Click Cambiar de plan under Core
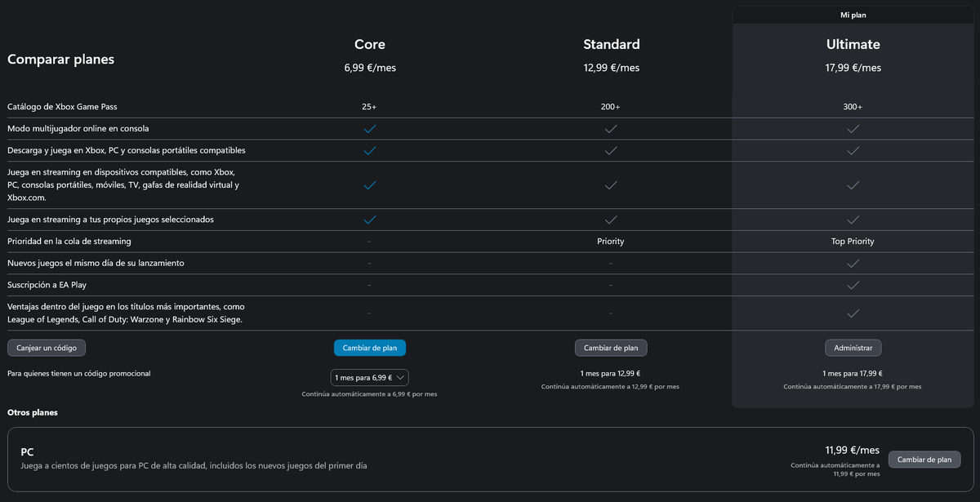The image size is (980, 502). tap(370, 348)
